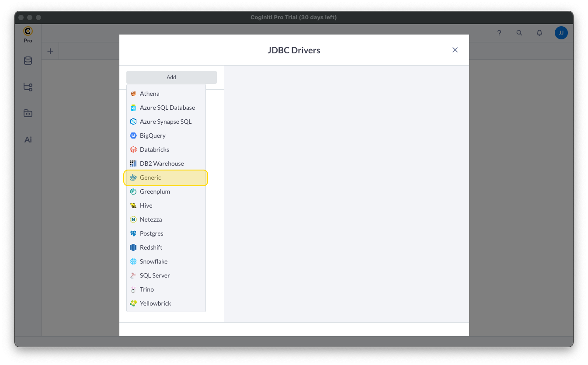Open the database connections sidebar icon
This screenshot has width=588, height=365.
(x=28, y=61)
